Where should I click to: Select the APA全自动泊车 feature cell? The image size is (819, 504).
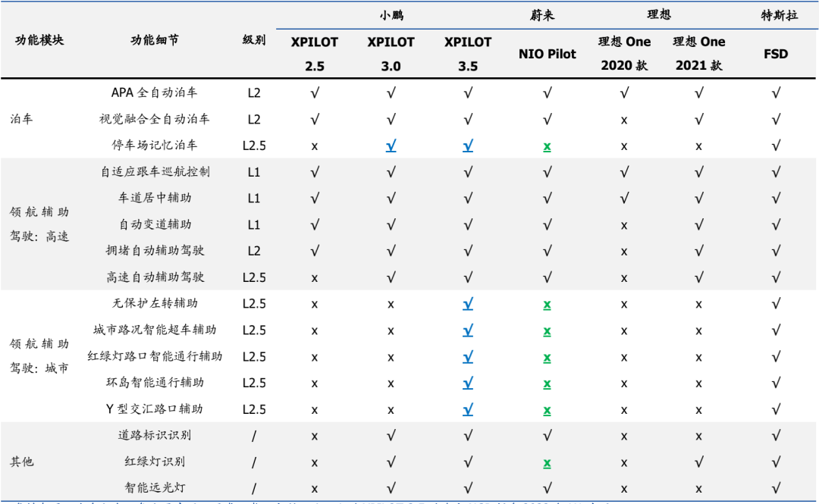coord(155,92)
